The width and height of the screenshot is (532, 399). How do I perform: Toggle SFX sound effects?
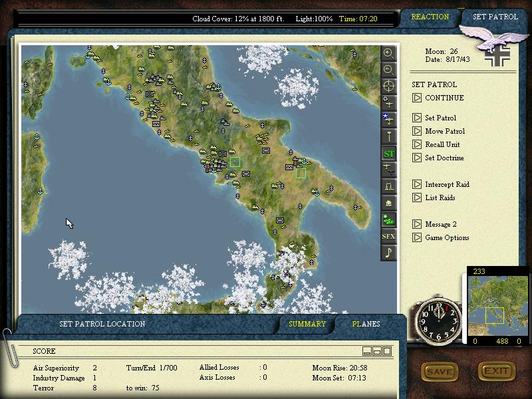click(x=388, y=236)
